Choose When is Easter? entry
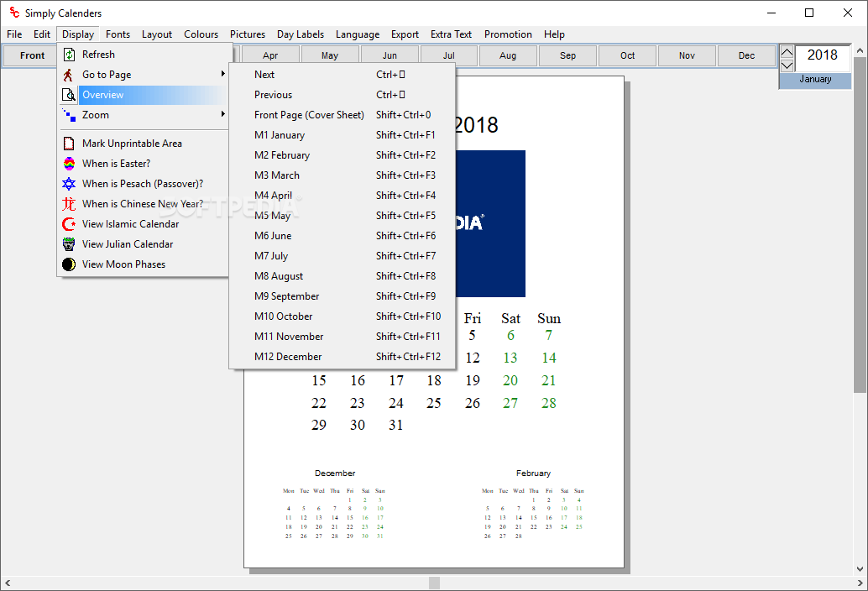Screen dimensions: 868x591 (144, 164)
